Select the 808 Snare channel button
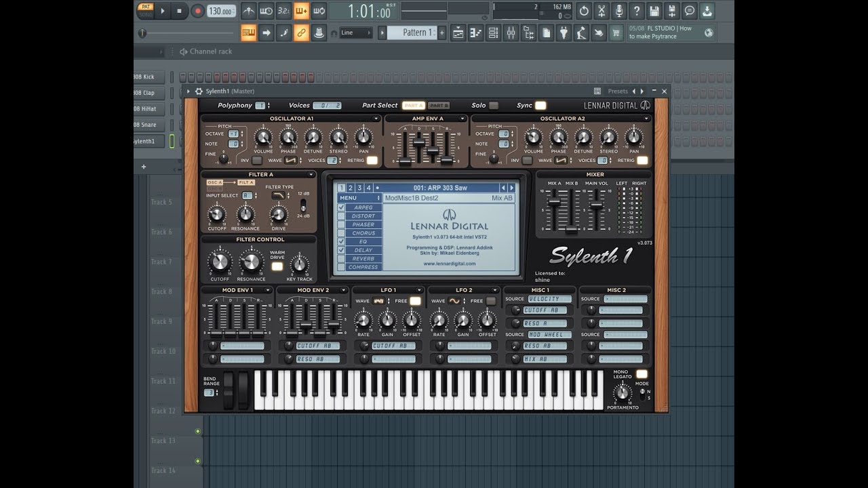The image size is (868, 488). point(149,125)
